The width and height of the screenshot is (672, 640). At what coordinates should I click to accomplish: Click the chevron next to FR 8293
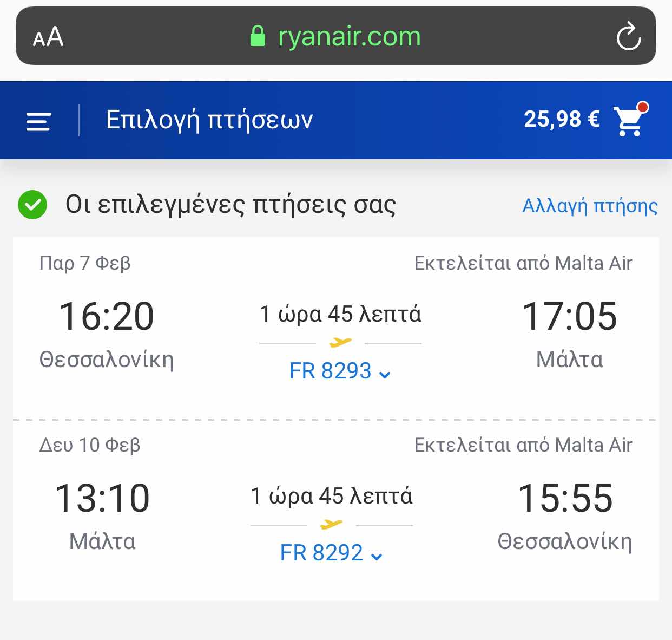pyautogui.click(x=385, y=374)
